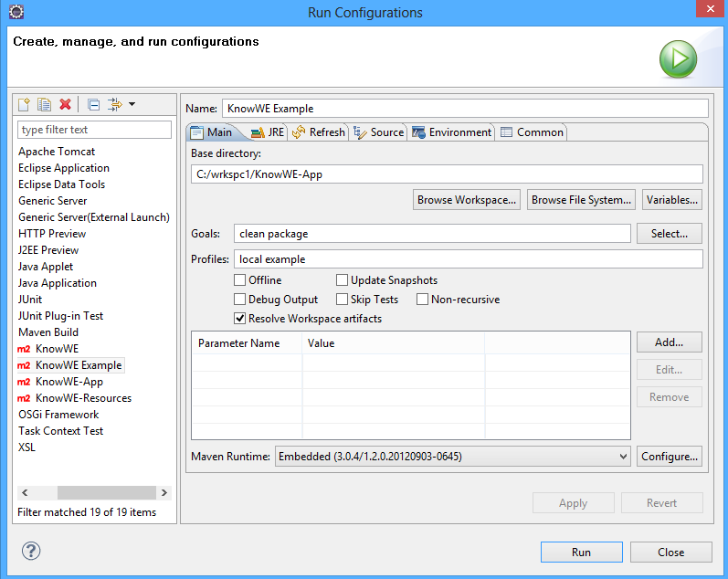Click the New launch configuration icon

point(24,104)
